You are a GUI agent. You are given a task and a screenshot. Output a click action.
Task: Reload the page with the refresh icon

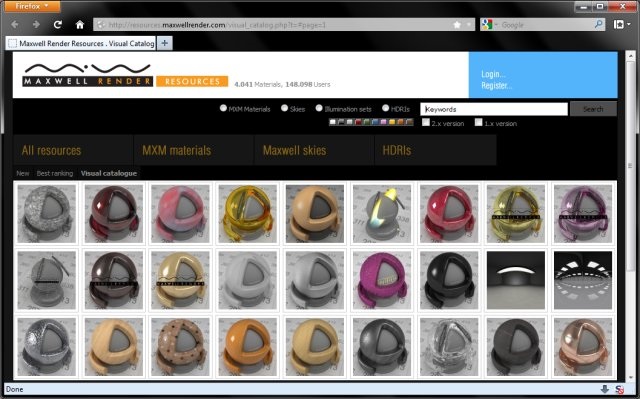click(x=58, y=24)
